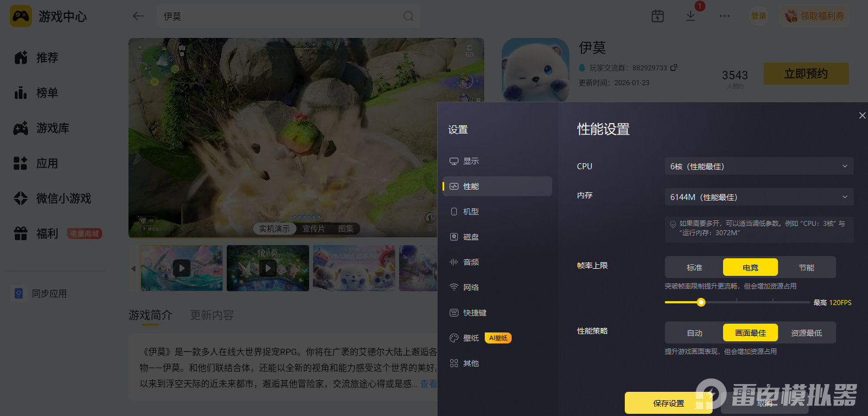Open the download manager icon
The width and height of the screenshot is (868, 416).
(691, 16)
